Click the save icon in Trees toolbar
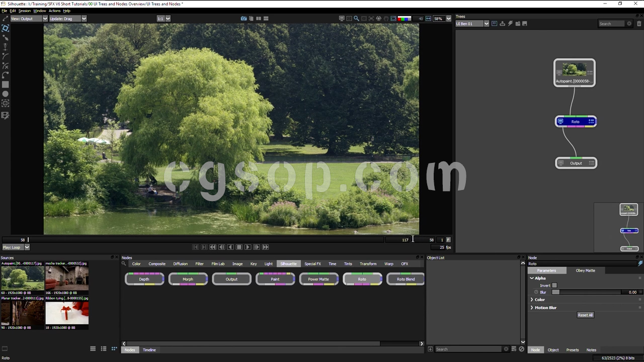This screenshot has height=362, width=644. click(x=525, y=24)
